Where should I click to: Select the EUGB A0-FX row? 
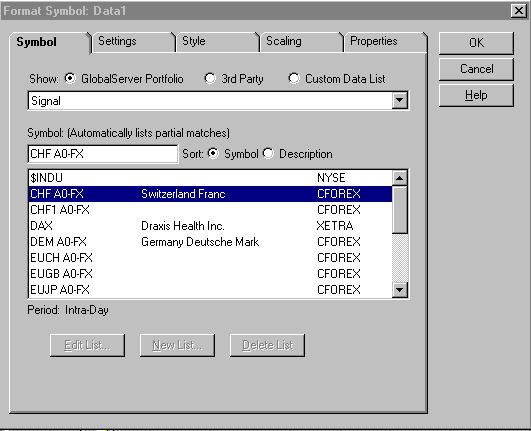click(x=210, y=274)
